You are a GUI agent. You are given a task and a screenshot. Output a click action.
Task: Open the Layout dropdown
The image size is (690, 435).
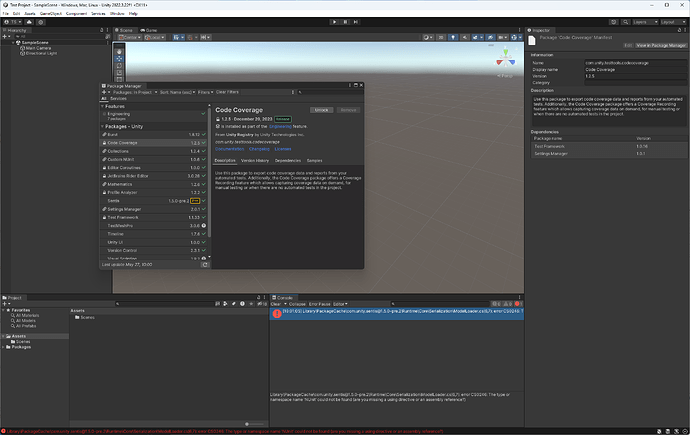point(673,22)
